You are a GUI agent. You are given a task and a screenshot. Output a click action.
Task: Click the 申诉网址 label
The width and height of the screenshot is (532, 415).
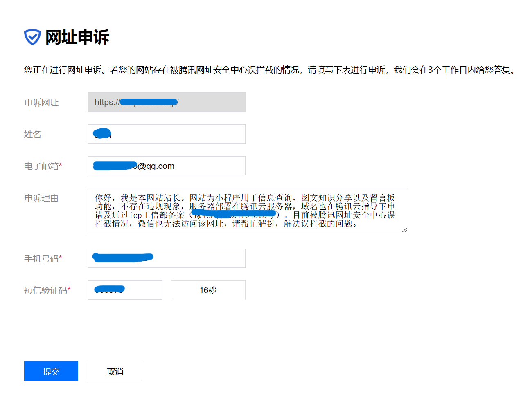point(41,103)
